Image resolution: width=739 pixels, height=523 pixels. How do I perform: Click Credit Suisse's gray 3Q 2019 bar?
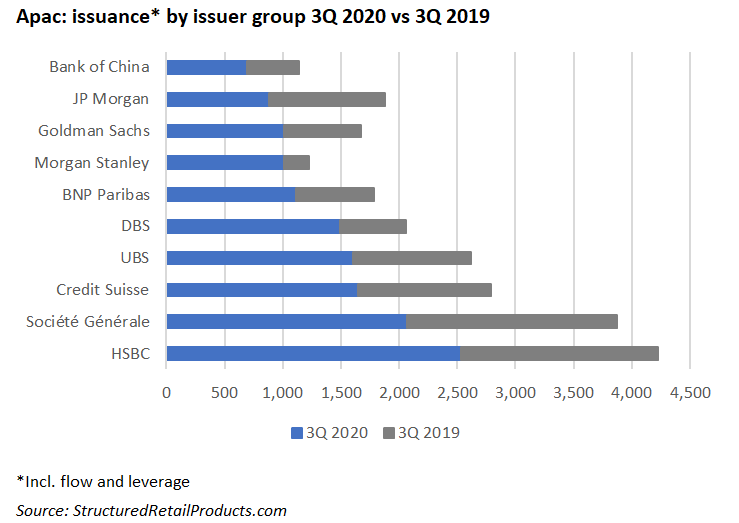[424, 290]
